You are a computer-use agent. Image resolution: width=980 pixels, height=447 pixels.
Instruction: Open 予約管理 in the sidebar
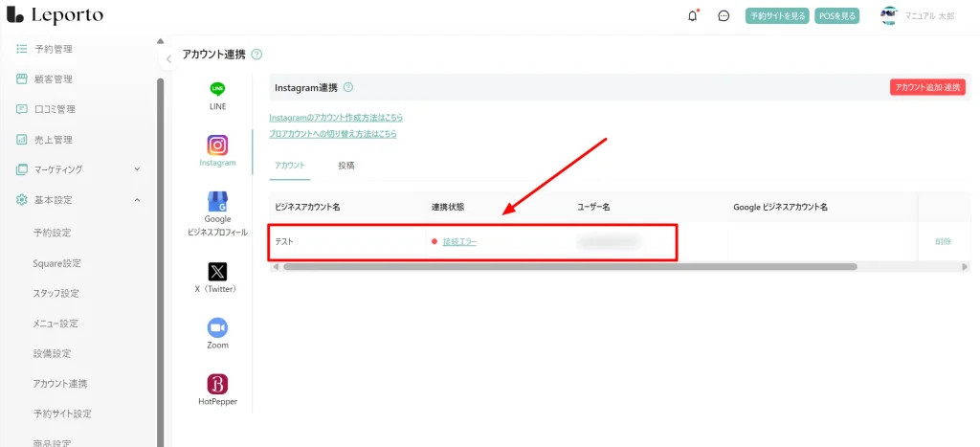(53, 49)
